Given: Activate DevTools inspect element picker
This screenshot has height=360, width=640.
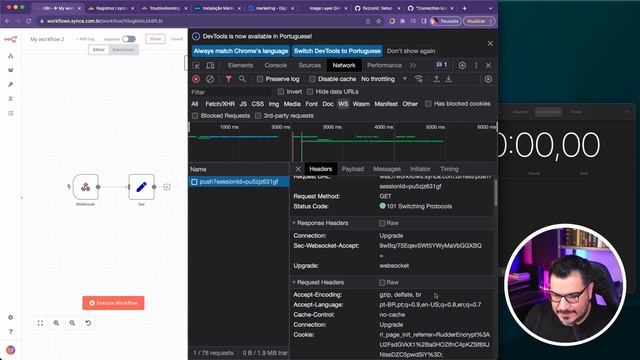Looking at the screenshot, I should pos(196,65).
